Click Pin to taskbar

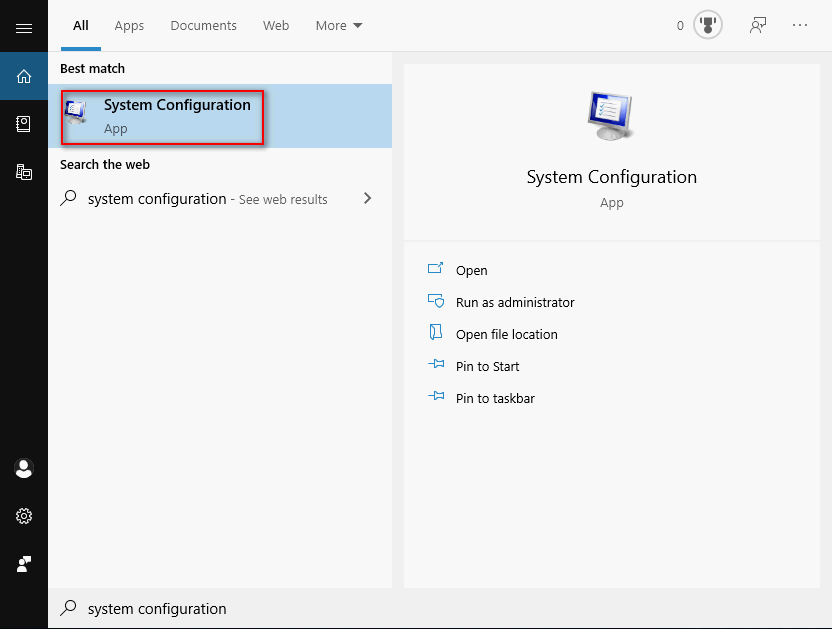tap(495, 398)
